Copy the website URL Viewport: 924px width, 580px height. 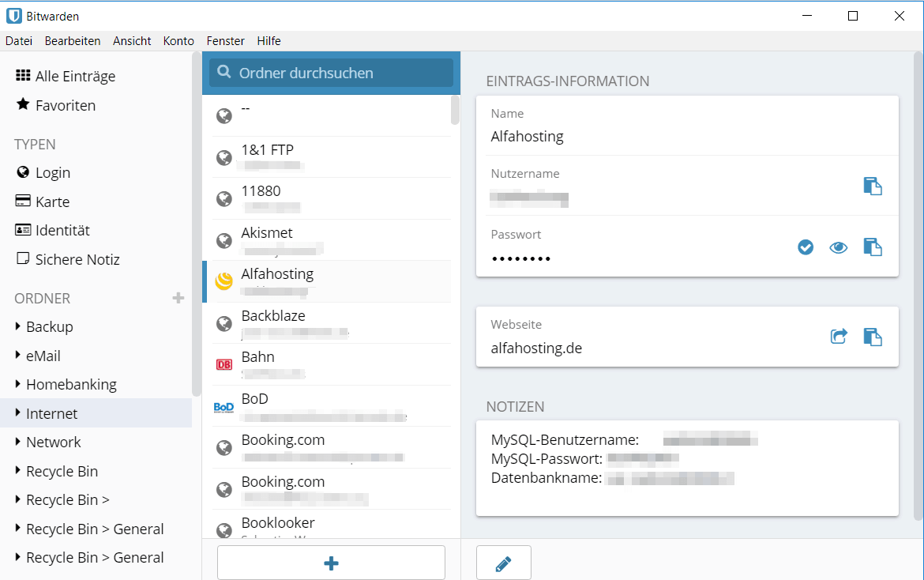872,337
